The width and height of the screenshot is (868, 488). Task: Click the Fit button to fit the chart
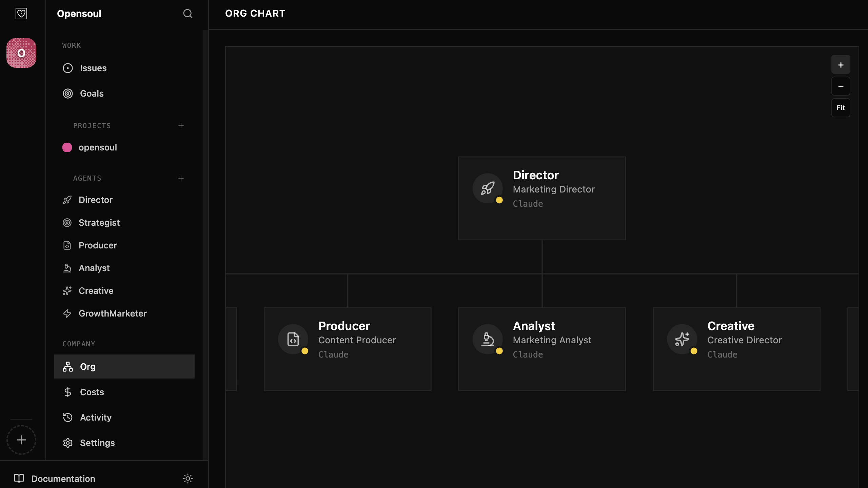[841, 107]
